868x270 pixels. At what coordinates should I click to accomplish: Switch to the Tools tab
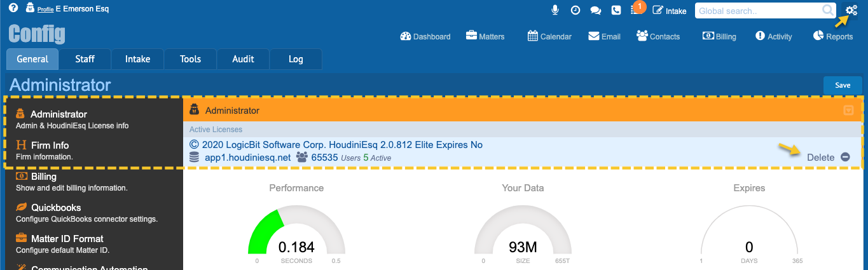click(191, 59)
